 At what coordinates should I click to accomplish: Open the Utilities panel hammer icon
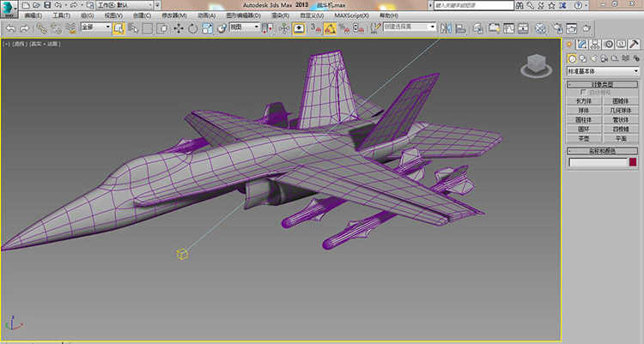[x=634, y=44]
